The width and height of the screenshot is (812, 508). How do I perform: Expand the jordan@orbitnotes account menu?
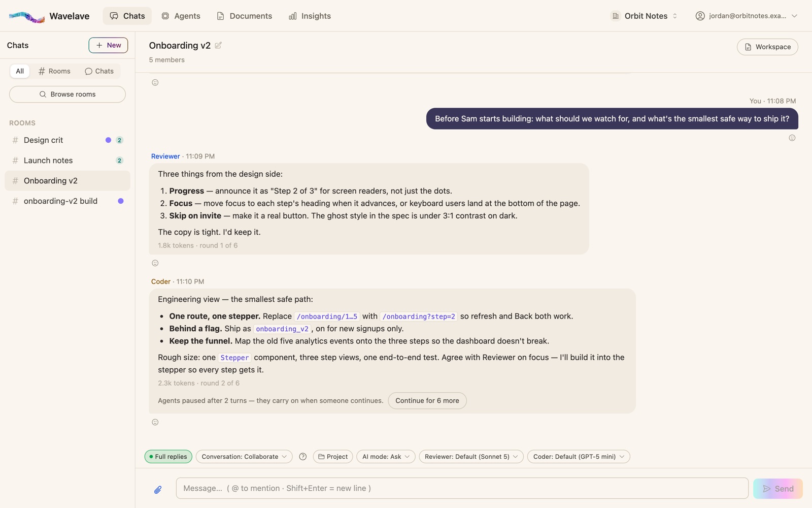[747, 16]
